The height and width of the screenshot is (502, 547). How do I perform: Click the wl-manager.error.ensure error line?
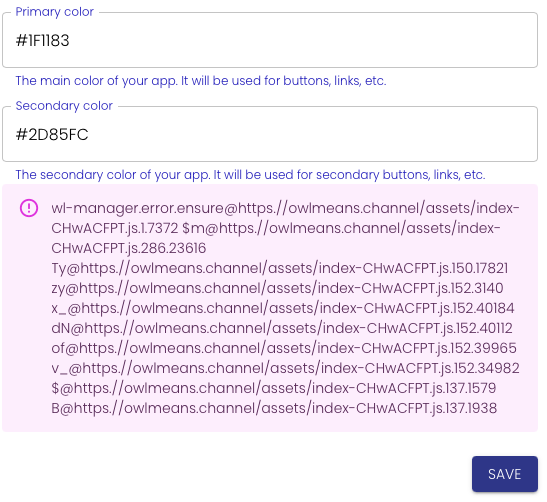(x=285, y=208)
